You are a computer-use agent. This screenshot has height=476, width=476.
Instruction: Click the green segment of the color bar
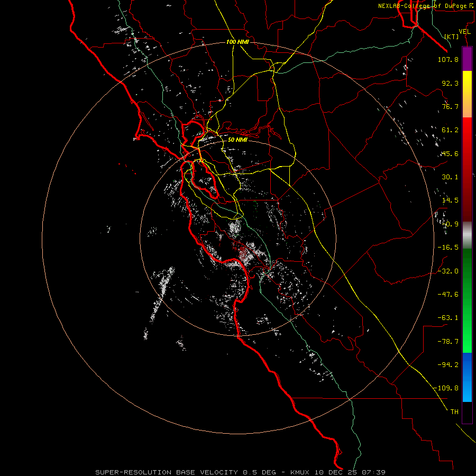[x=467, y=300]
